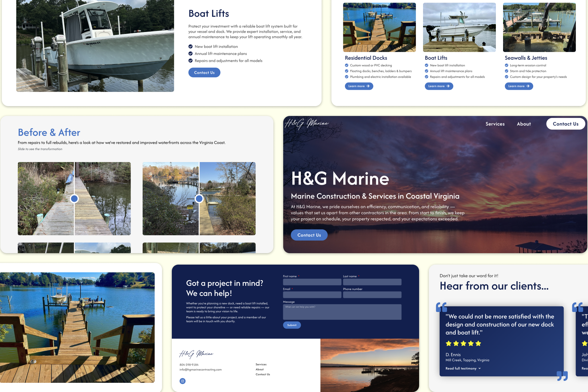Viewport: 588px width, 392px height.
Task: Click the large boat on lift photo
Action: [x=95, y=46]
